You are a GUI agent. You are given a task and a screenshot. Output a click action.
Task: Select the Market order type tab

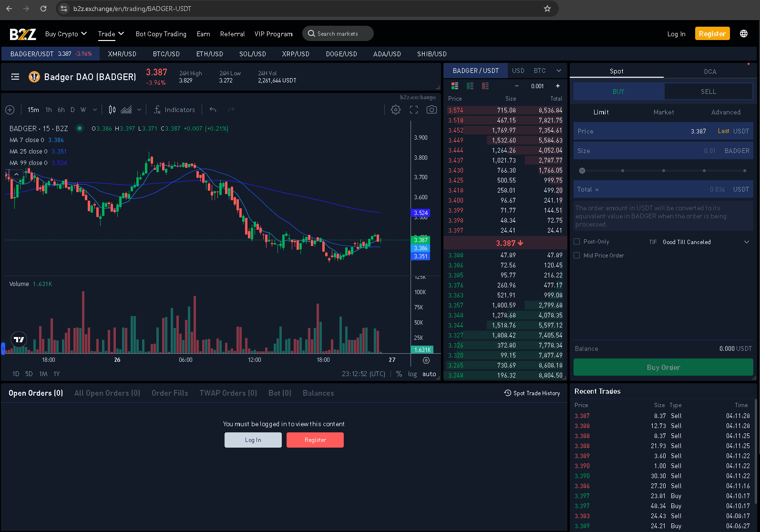(664, 112)
